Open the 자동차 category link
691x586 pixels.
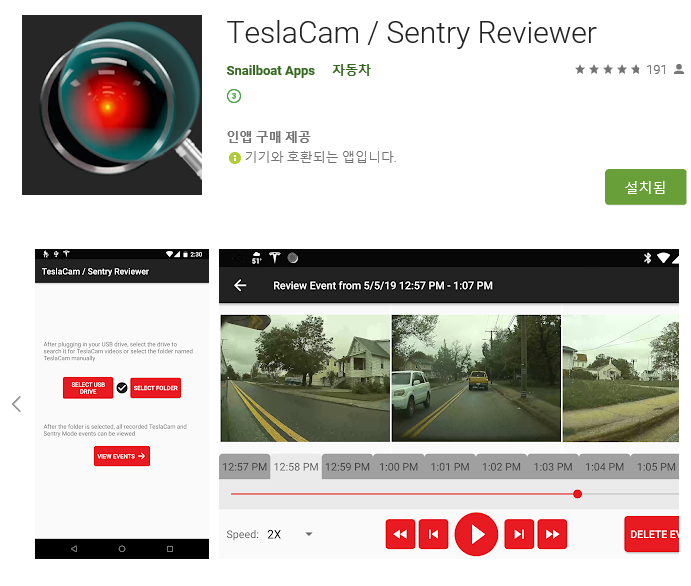[x=351, y=70]
